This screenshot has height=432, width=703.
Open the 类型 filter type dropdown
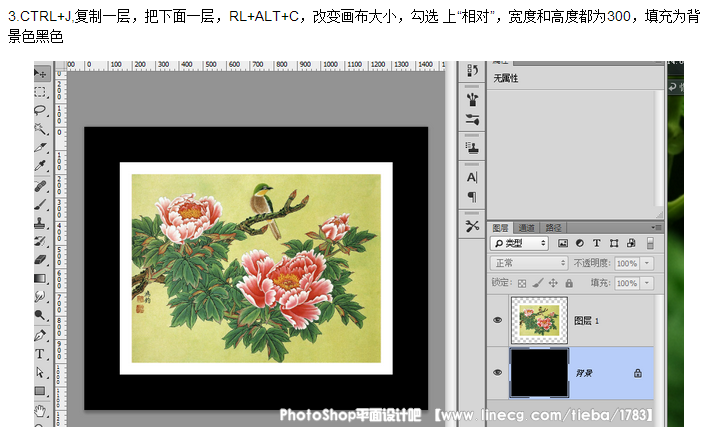pos(520,243)
